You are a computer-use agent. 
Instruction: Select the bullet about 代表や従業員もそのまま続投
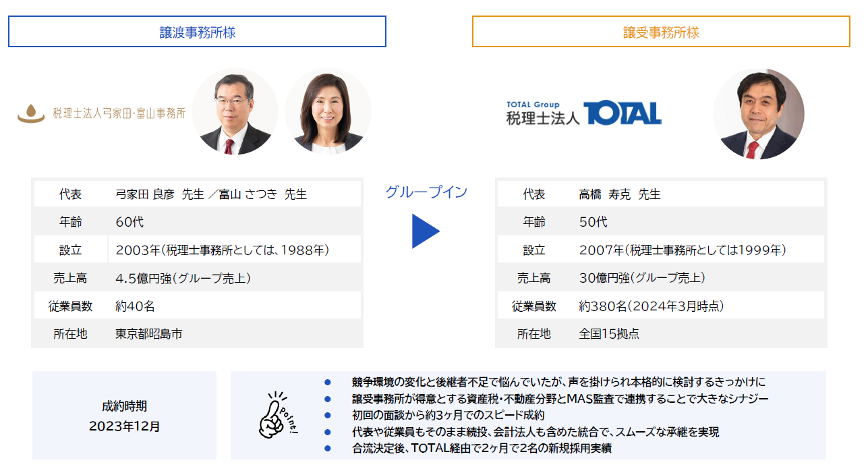(x=536, y=432)
